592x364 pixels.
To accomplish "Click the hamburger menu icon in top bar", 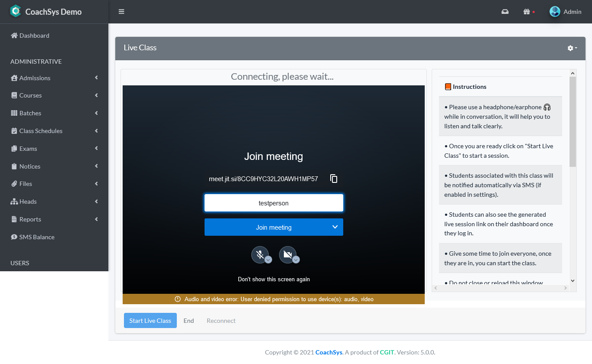I will tap(121, 12).
